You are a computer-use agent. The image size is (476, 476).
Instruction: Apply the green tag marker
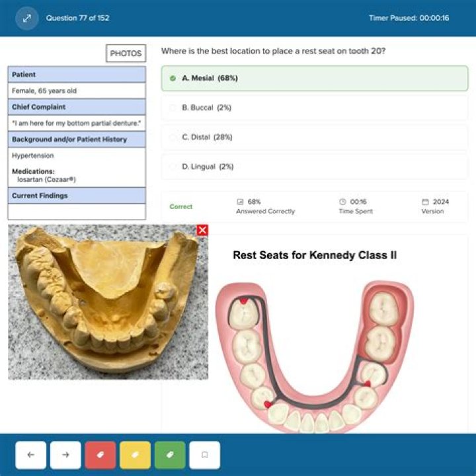tap(170, 455)
